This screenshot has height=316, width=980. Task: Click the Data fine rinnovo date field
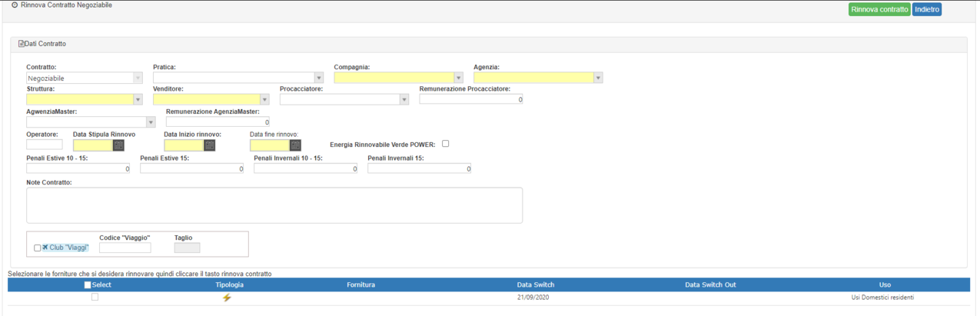[x=270, y=145]
